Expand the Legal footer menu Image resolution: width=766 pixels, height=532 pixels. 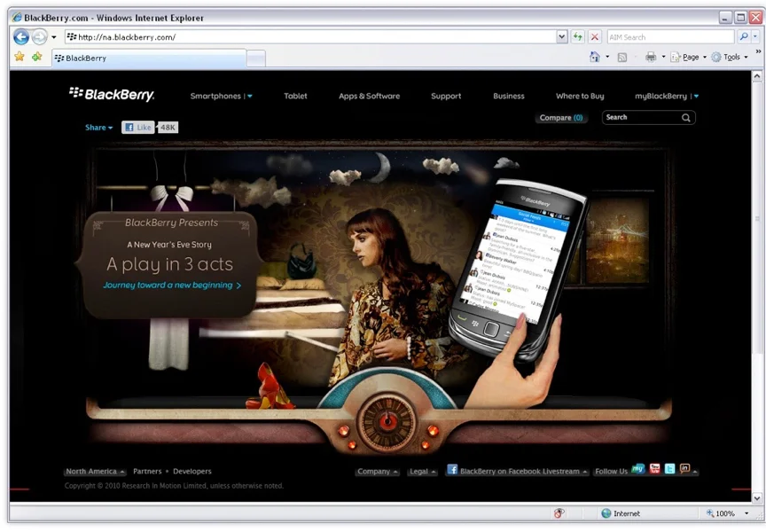423,472
